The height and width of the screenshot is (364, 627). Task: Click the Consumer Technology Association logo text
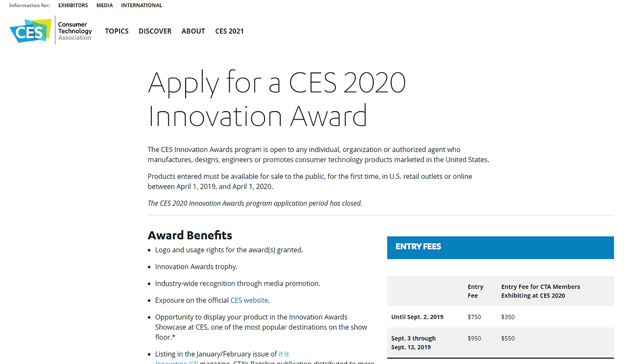74,31
